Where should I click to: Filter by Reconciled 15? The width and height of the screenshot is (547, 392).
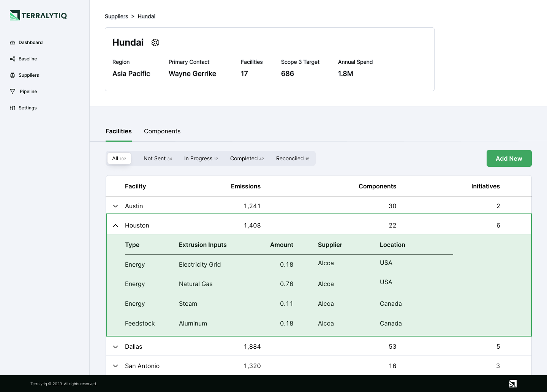[292, 158]
